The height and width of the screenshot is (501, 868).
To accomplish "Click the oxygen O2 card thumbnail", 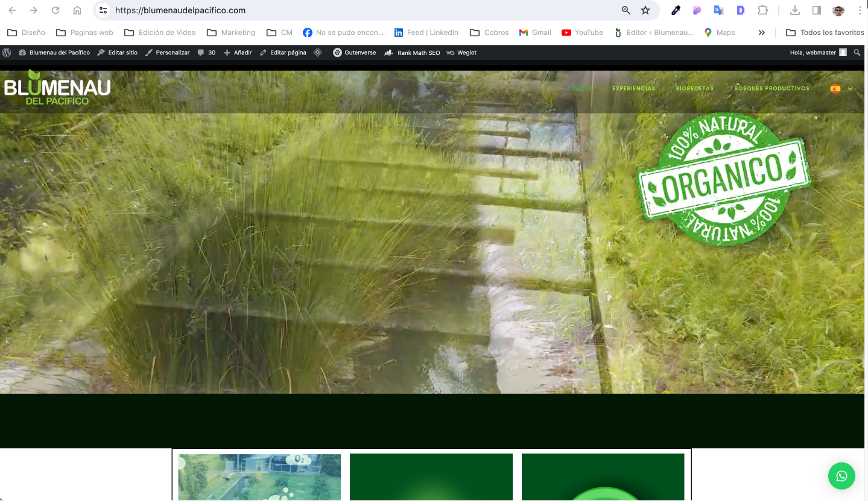I will coord(259,477).
